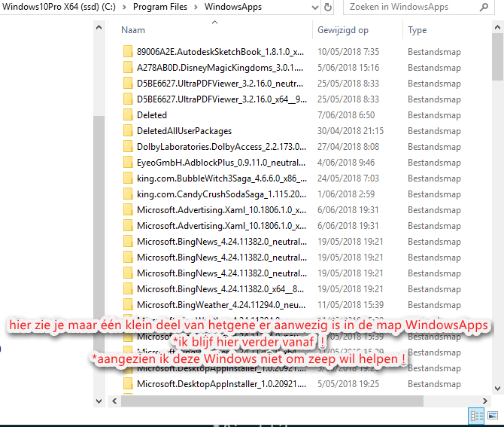Viewport: 504px width, 427px height.
Task: Click horizontal scrollbar left arrow
Action: pos(114,401)
